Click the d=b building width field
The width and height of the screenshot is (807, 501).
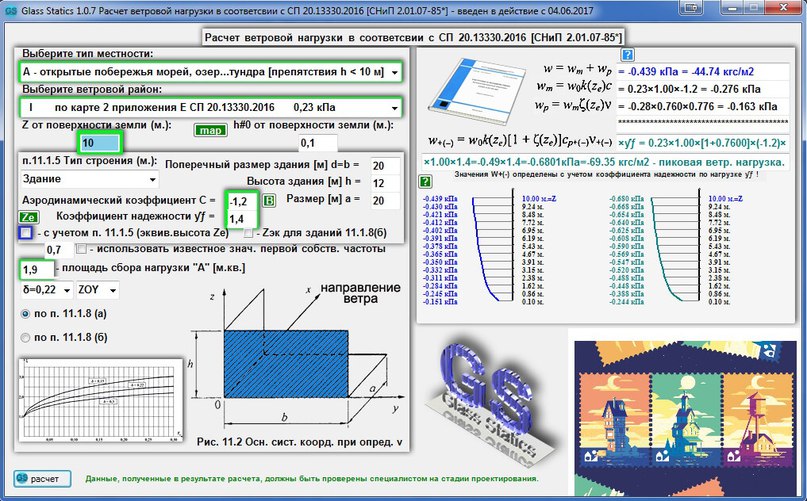384,166
